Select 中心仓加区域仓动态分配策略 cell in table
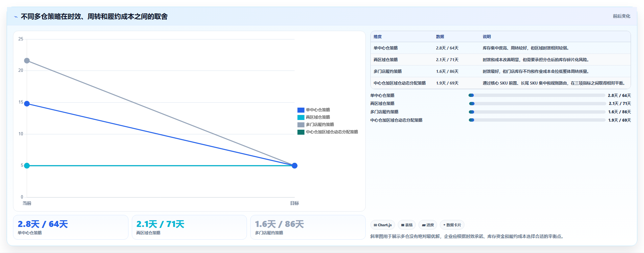 coord(399,83)
